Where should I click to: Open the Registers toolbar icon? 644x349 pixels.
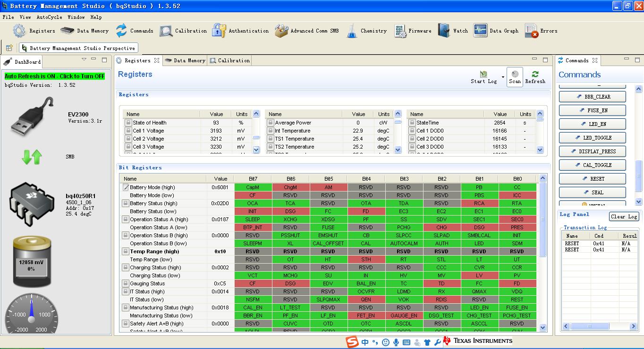click(19, 31)
